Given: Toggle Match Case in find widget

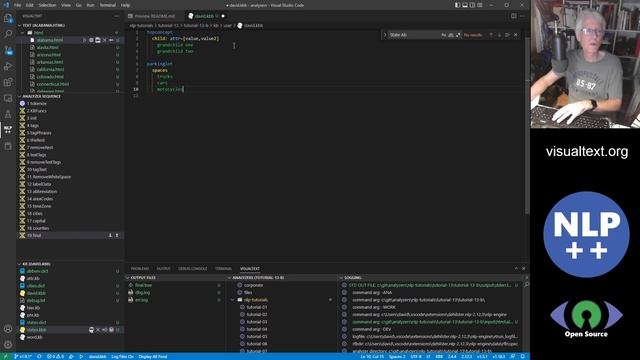Looking at the screenshot, I should [x=444, y=35].
